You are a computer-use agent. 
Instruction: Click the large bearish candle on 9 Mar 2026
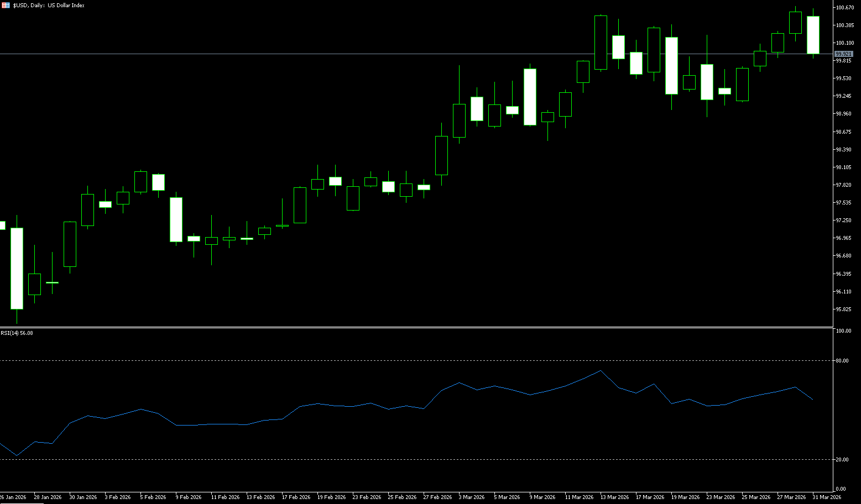pyautogui.click(x=530, y=97)
